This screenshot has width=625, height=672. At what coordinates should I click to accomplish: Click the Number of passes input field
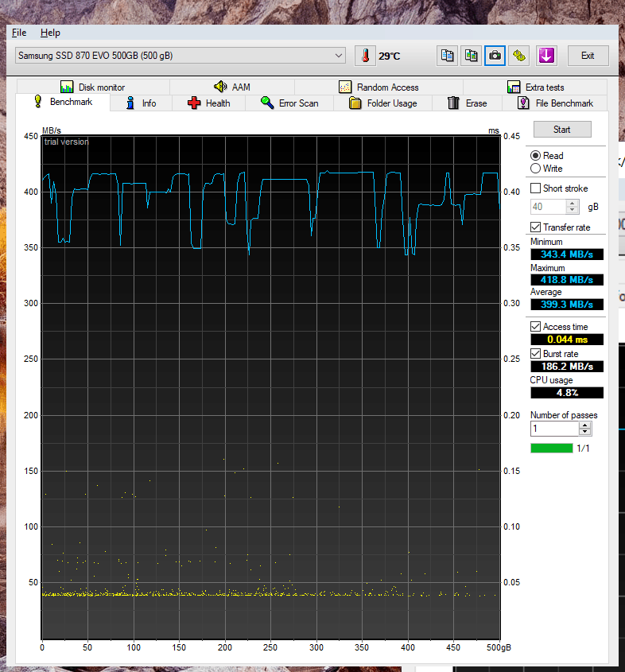pos(555,429)
